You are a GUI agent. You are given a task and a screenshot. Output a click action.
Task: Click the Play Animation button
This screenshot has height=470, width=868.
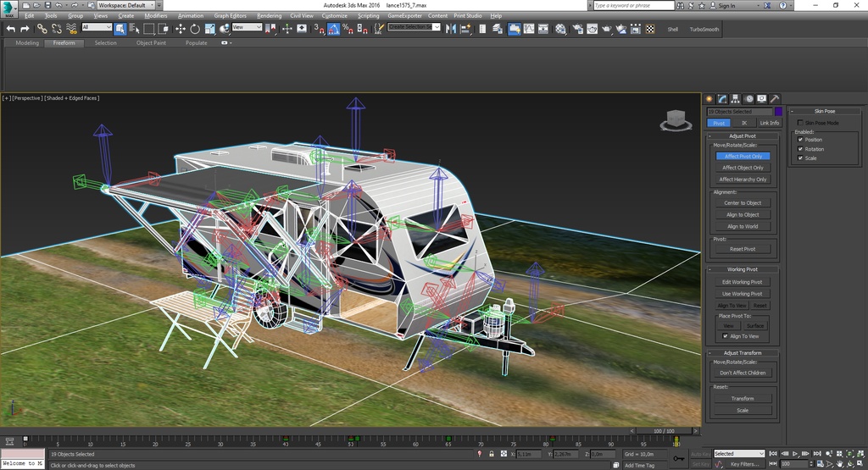tap(795, 453)
